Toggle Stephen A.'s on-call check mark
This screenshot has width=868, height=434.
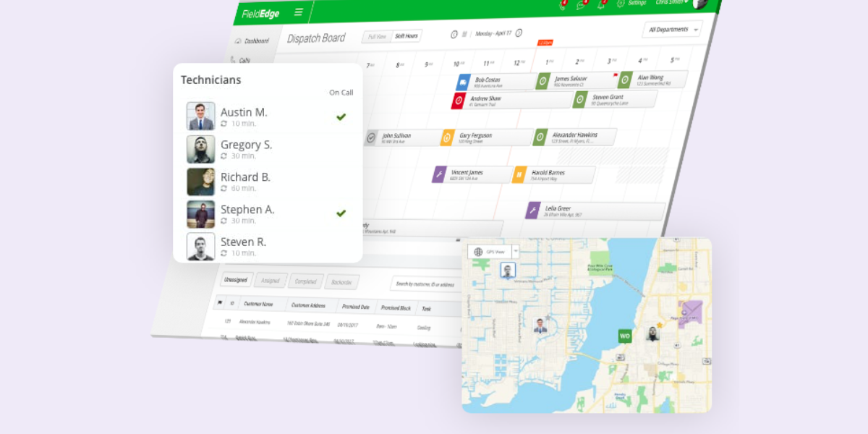[340, 213]
